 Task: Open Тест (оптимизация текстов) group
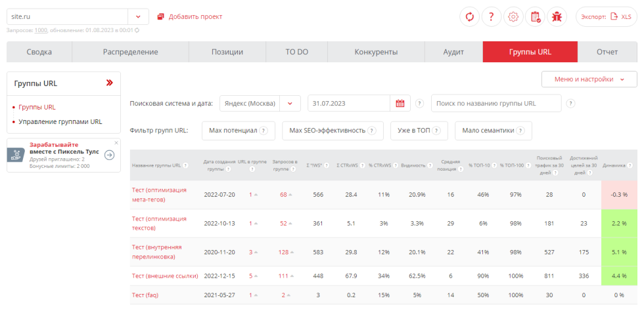(159, 223)
